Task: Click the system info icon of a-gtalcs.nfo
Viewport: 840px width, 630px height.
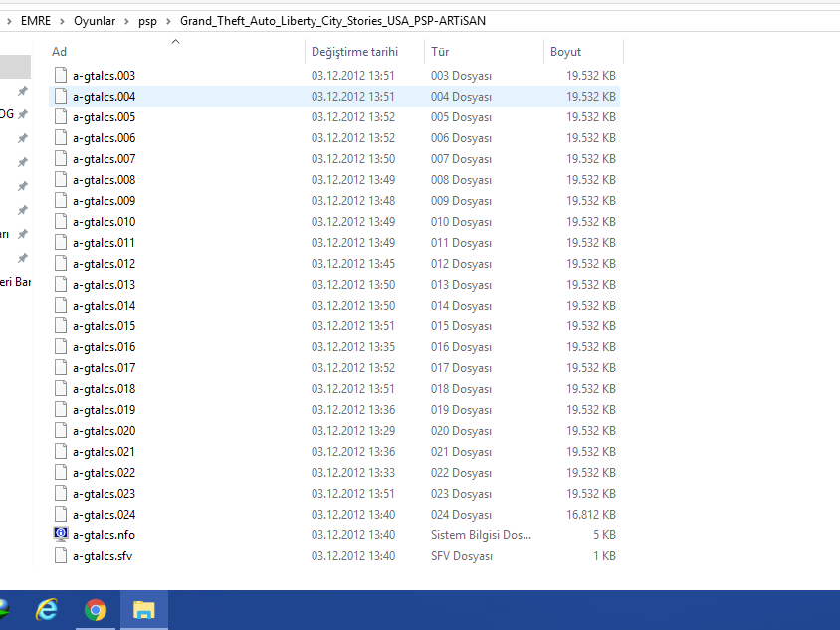Action: point(61,534)
